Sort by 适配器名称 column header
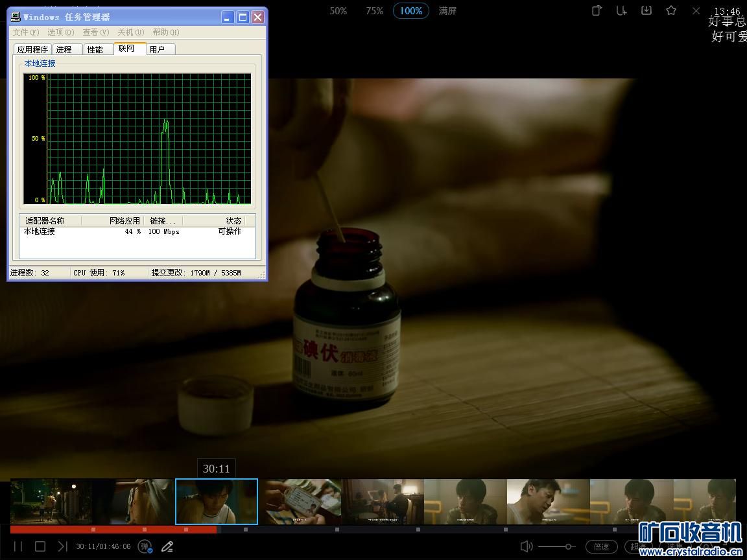 click(x=51, y=221)
